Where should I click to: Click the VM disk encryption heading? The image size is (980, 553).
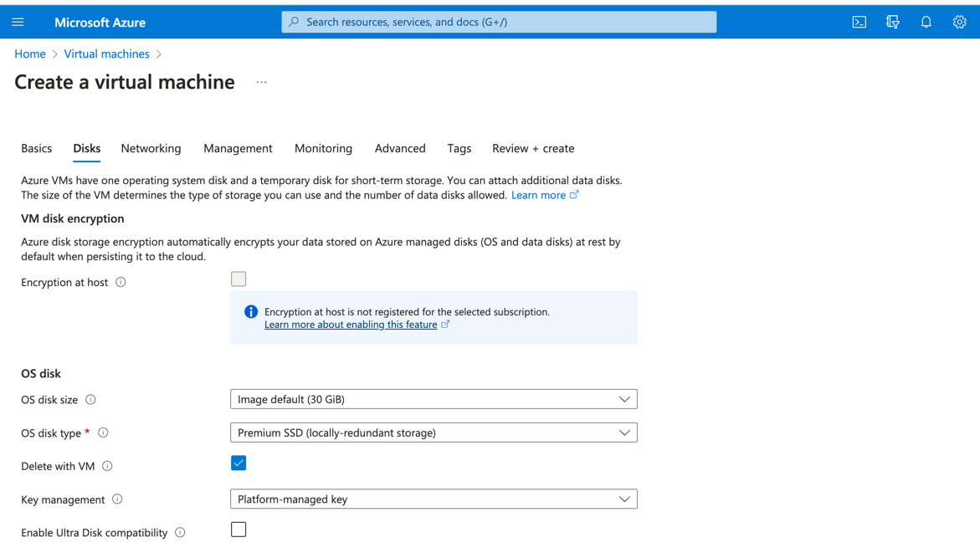(73, 218)
